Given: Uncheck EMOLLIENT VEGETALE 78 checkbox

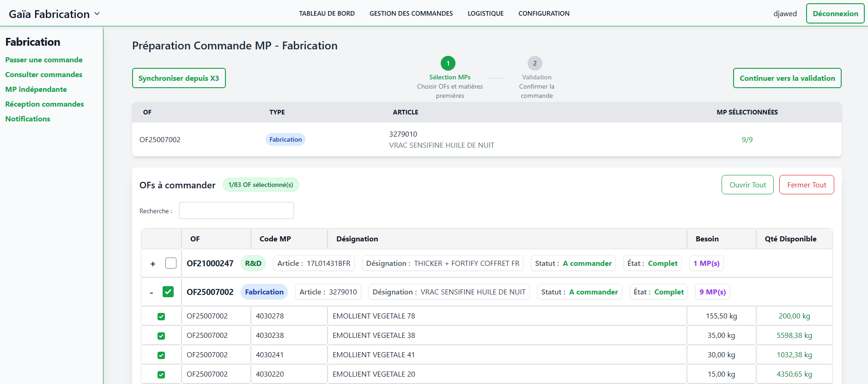Looking at the screenshot, I should coord(161,317).
